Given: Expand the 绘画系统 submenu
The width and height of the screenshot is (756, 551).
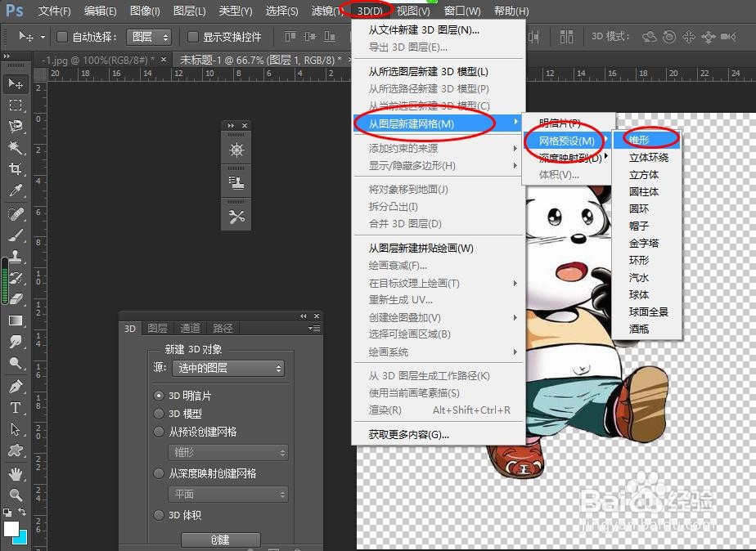Looking at the screenshot, I should click(x=439, y=352).
